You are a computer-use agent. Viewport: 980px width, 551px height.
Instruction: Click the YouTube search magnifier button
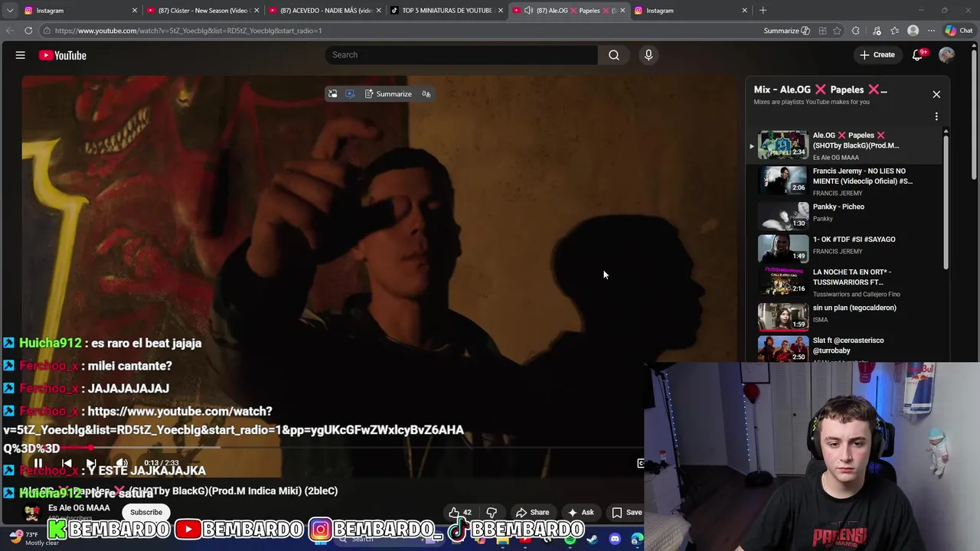613,55
